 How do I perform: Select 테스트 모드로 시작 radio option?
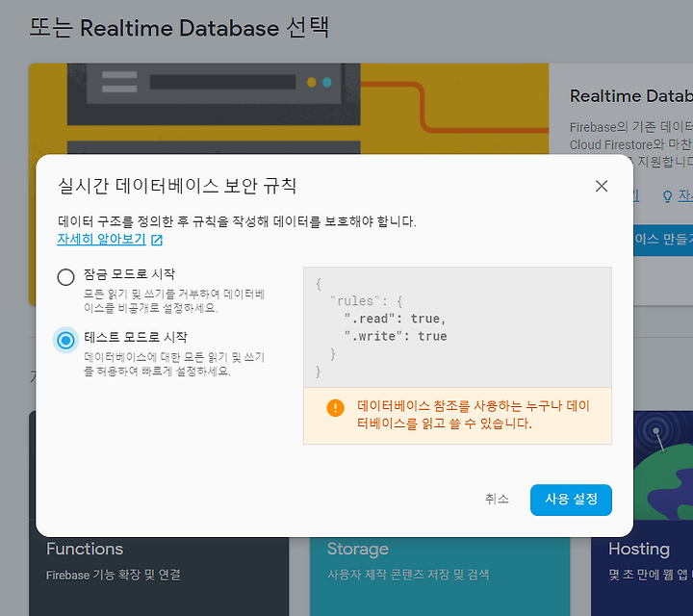65,341
